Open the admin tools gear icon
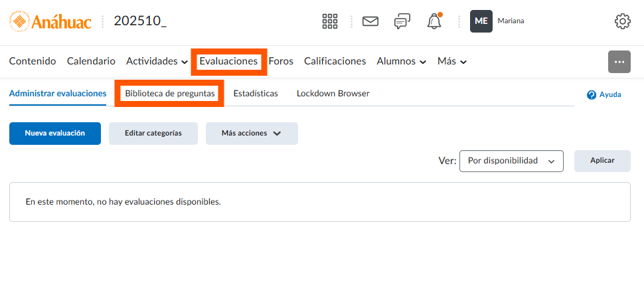The width and height of the screenshot is (644, 289). [622, 21]
